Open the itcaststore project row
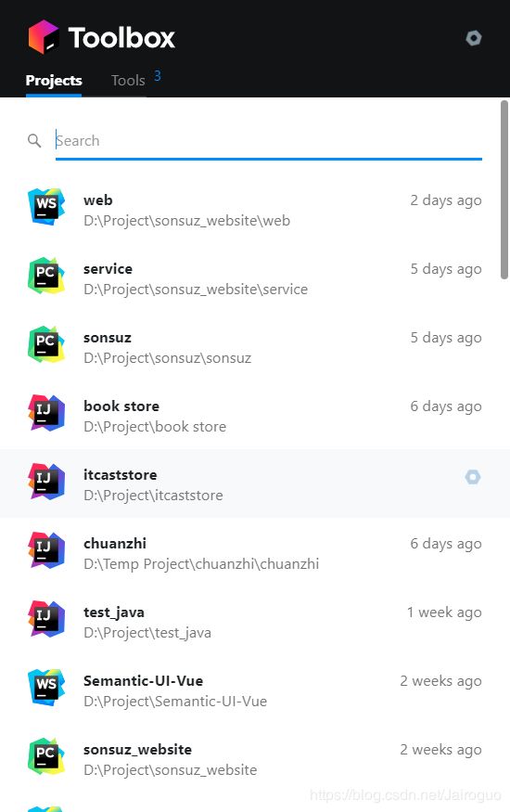 255,483
